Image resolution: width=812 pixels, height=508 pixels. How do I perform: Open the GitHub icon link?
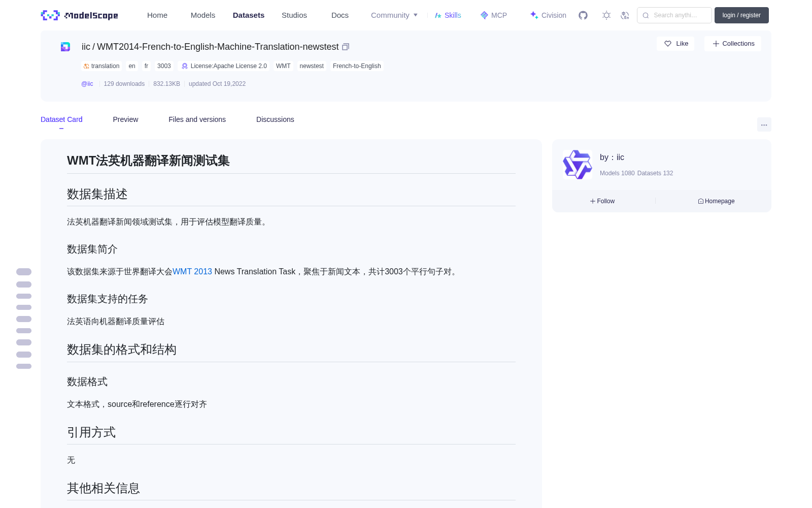pyautogui.click(x=583, y=15)
